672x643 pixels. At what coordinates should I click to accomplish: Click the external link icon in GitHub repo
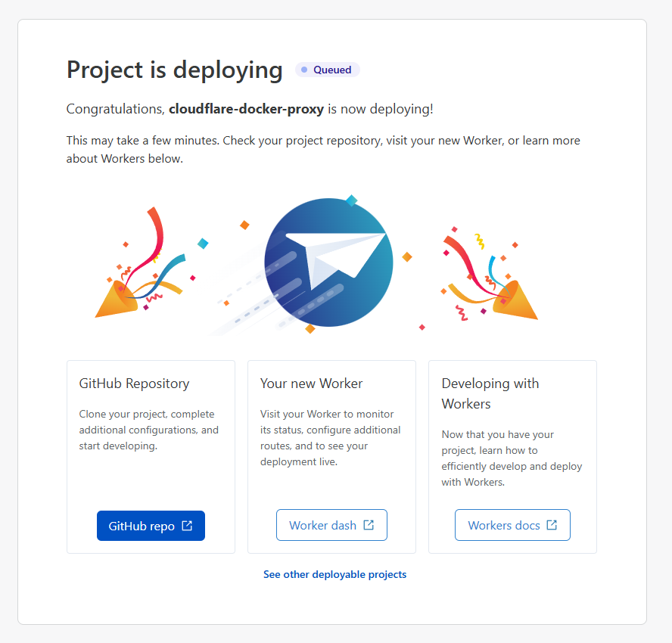pyautogui.click(x=187, y=526)
